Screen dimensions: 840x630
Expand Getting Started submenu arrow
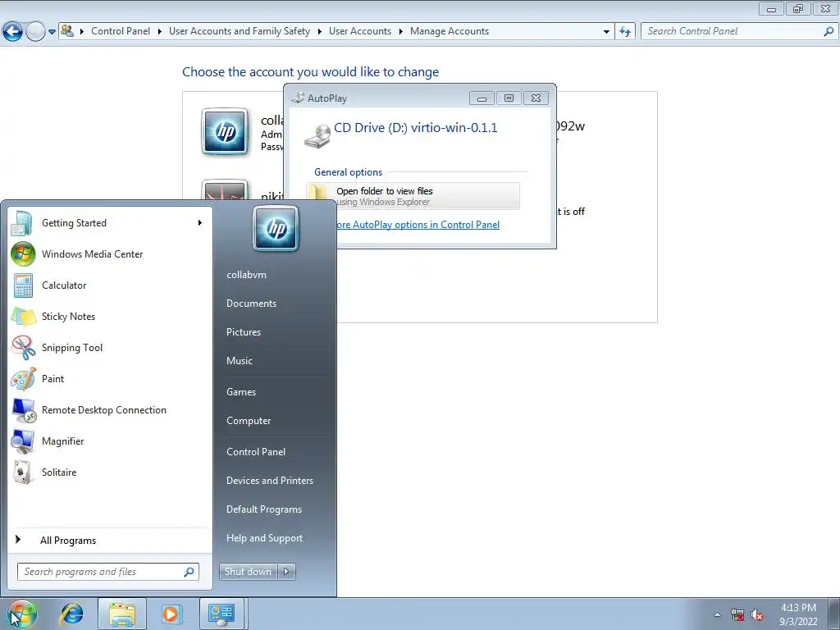[200, 223]
